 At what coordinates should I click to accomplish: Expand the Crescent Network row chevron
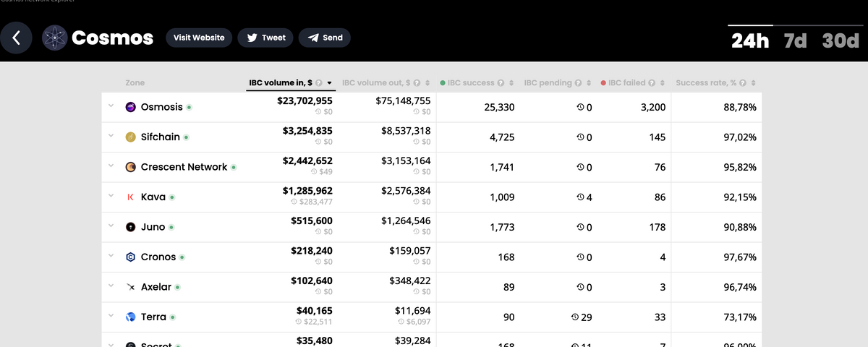111,166
